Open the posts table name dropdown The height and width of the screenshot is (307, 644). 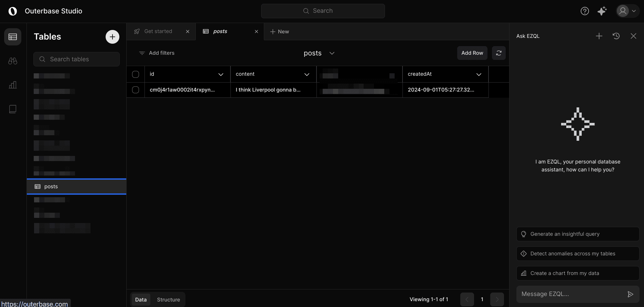pyautogui.click(x=319, y=53)
